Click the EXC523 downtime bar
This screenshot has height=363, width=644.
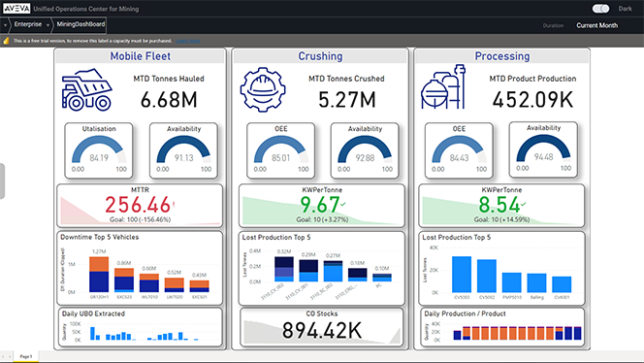tap(124, 280)
